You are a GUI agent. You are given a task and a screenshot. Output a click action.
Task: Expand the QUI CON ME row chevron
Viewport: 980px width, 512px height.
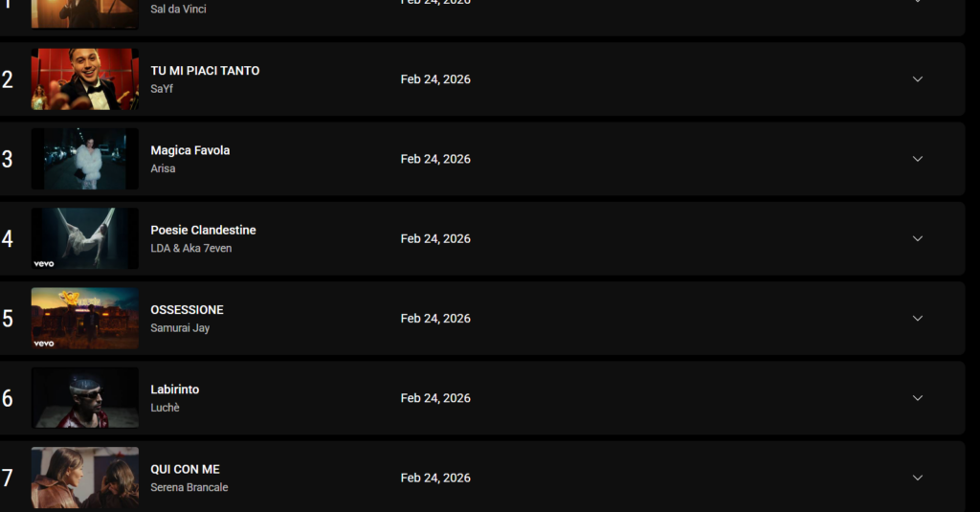click(917, 478)
